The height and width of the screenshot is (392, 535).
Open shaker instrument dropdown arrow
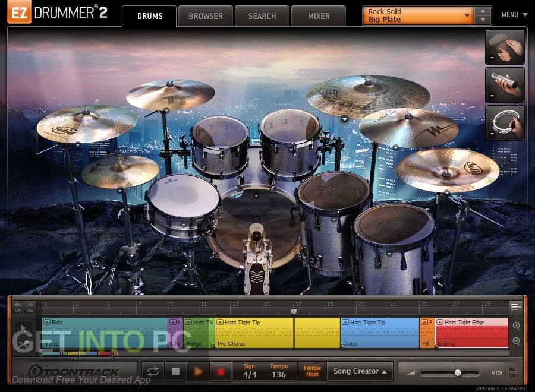pyautogui.click(x=492, y=96)
